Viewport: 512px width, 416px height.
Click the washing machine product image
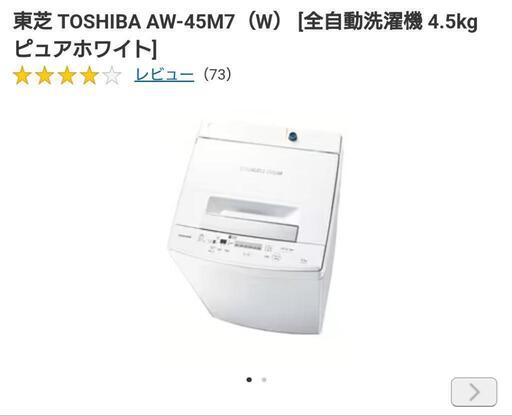(x=255, y=228)
